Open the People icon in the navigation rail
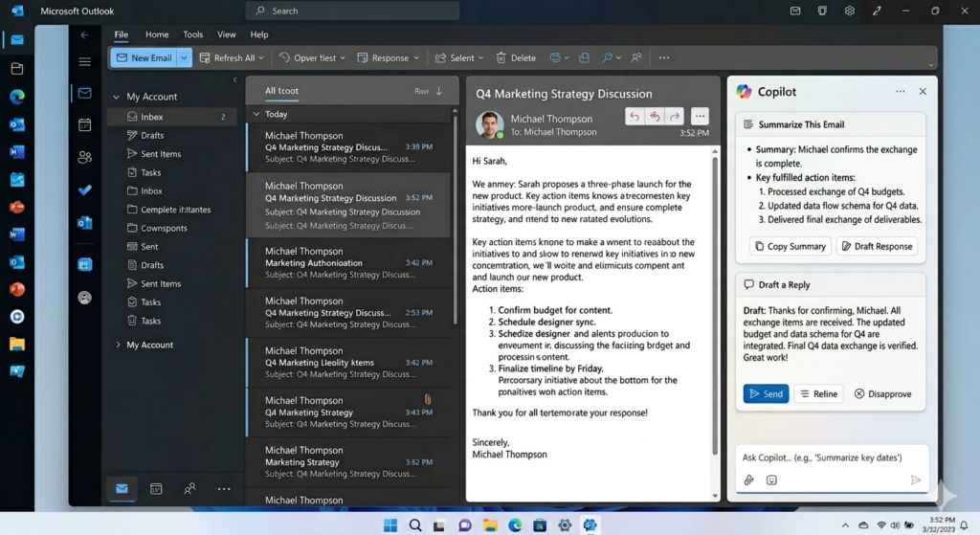This screenshot has height=535, width=980. coord(85,157)
